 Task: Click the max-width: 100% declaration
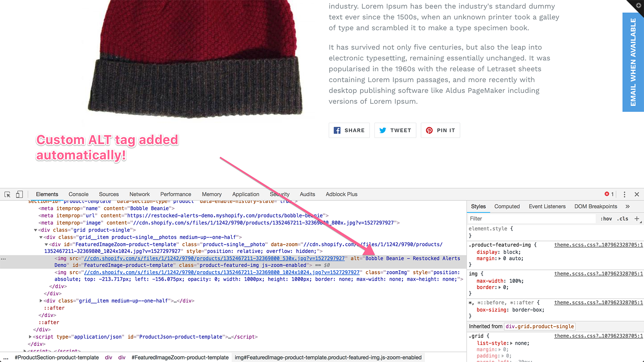(x=500, y=281)
